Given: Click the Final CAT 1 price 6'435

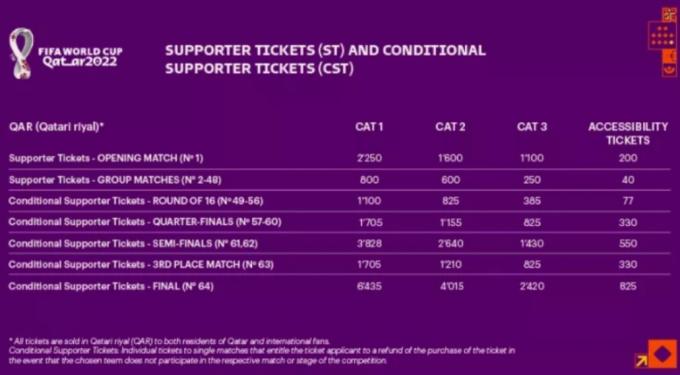Looking at the screenshot, I should tap(369, 286).
